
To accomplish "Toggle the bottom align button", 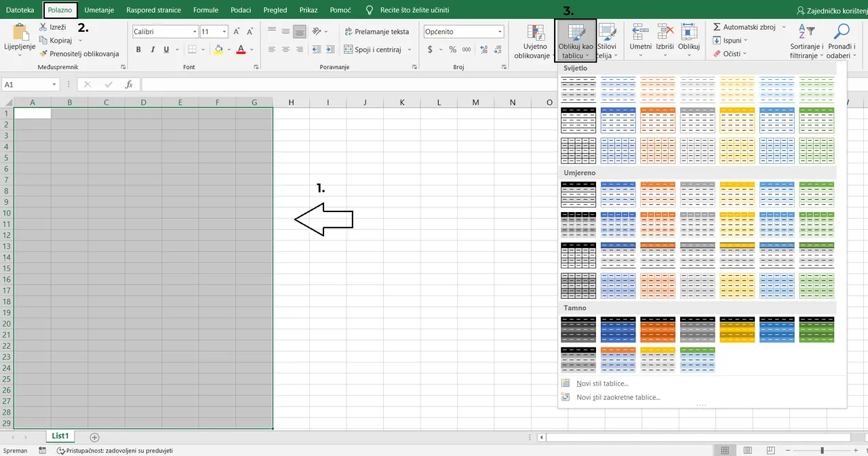I will pyautogui.click(x=299, y=31).
